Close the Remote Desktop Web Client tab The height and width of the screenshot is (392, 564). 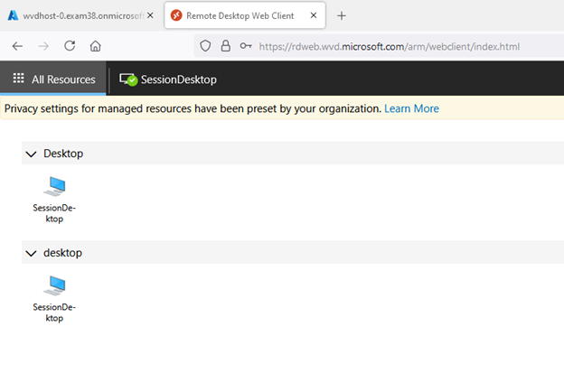[314, 15]
